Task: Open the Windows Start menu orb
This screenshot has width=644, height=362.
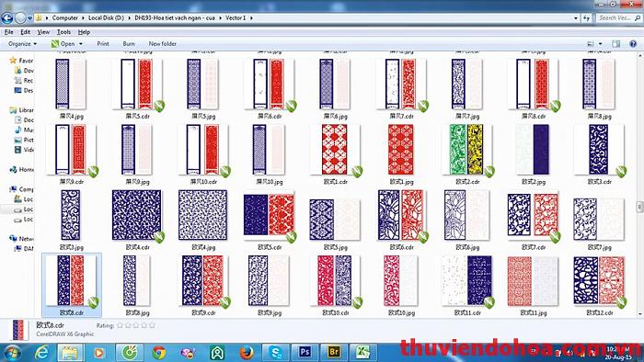Action: [x=12, y=353]
